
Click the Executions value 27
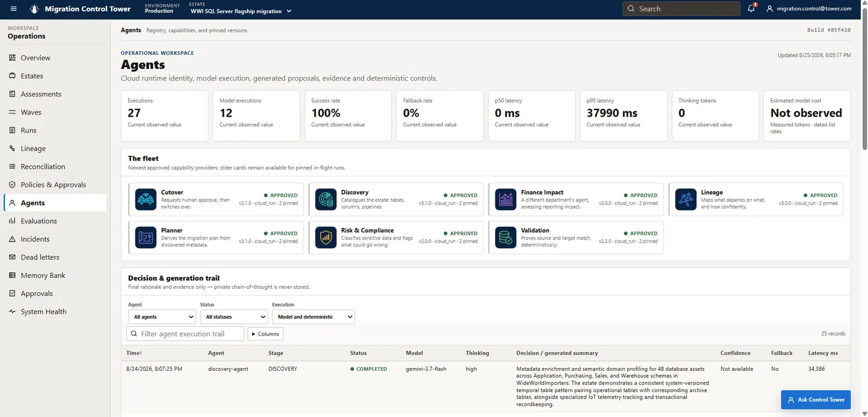[x=134, y=113]
